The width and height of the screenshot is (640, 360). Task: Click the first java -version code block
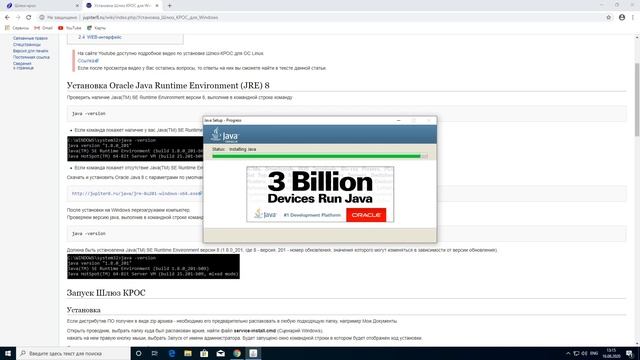[x=346, y=113]
